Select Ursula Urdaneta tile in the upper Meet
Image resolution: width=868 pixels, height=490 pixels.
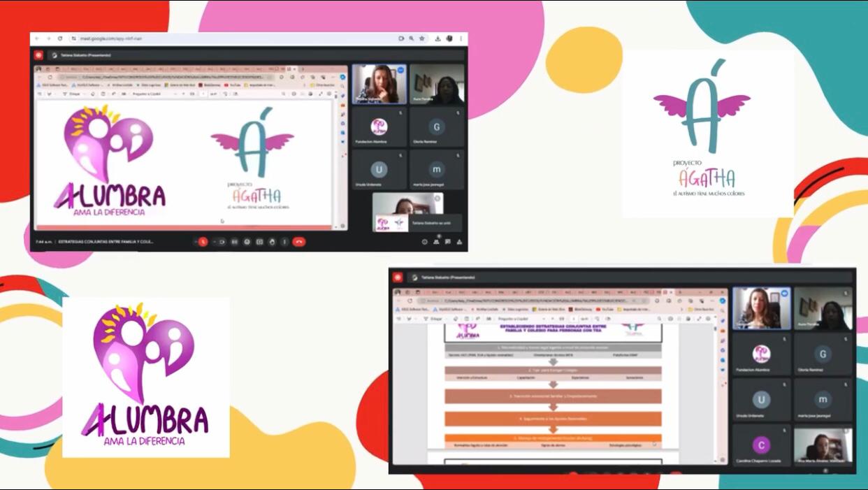click(x=379, y=170)
